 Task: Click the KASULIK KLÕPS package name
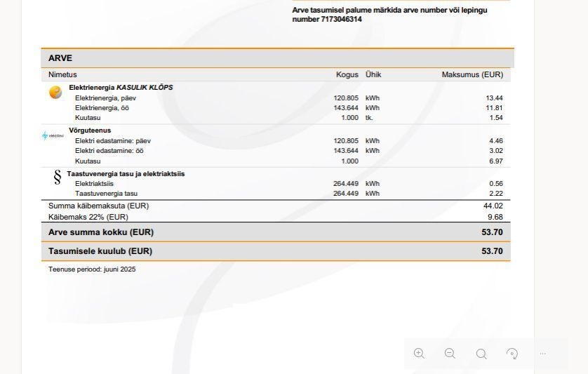[x=145, y=88]
